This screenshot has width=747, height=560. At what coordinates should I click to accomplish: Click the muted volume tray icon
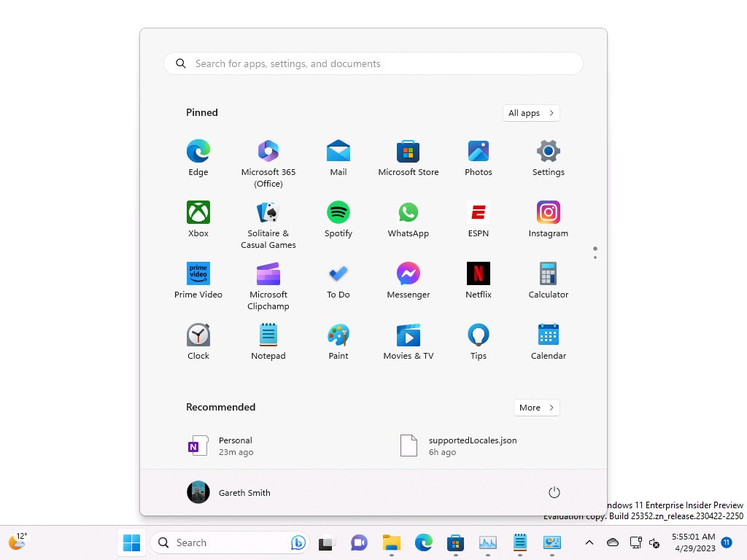coord(654,542)
